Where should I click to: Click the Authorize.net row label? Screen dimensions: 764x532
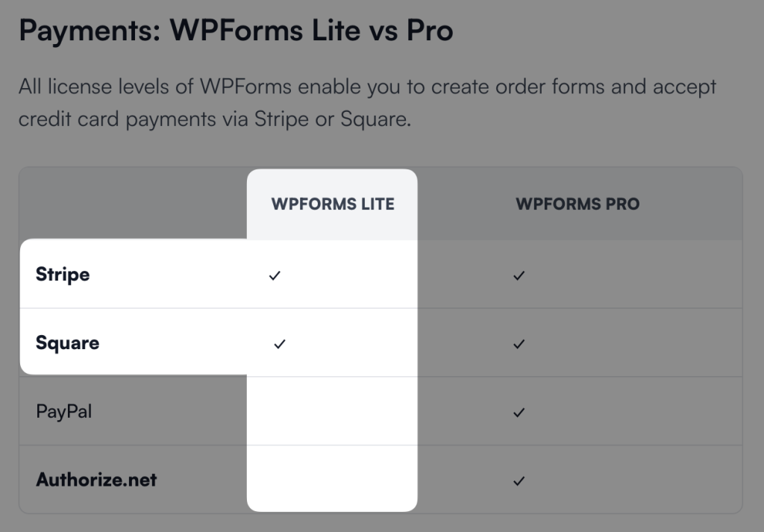click(x=96, y=479)
